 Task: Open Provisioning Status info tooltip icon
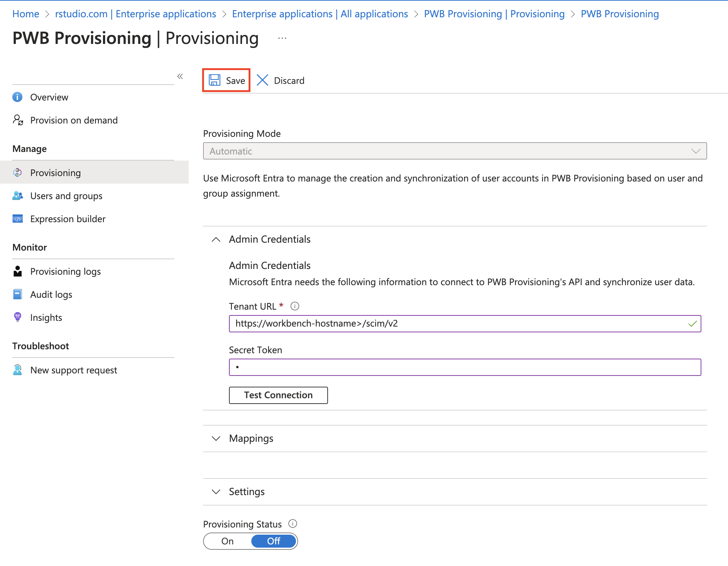click(x=293, y=524)
